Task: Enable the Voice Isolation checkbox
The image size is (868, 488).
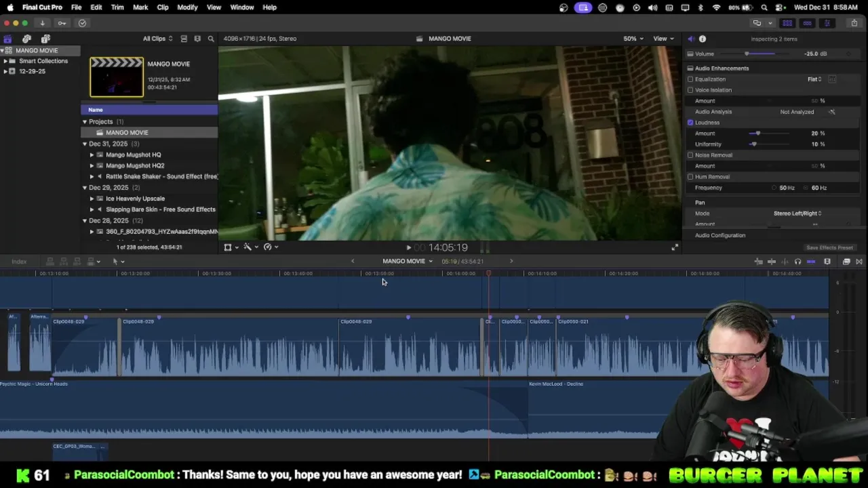Action: 690,90
